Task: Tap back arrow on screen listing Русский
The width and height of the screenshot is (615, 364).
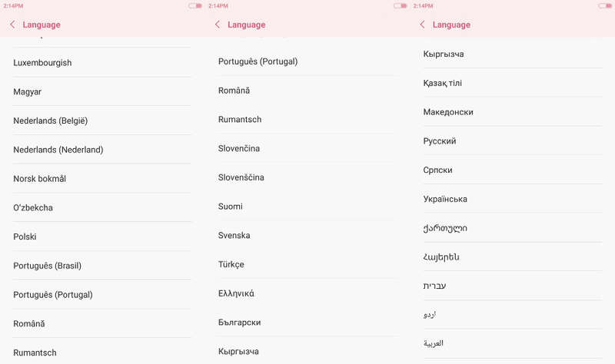Action: tap(422, 25)
